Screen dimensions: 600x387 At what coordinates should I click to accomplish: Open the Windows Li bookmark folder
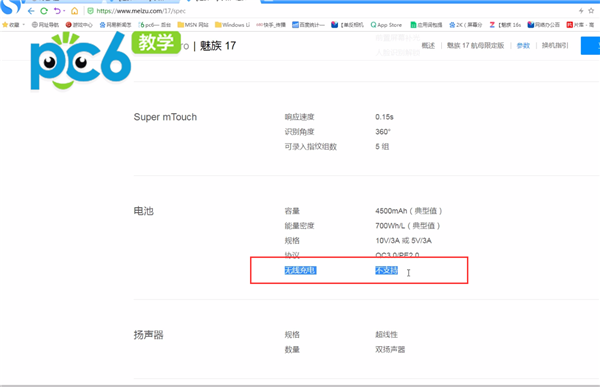232,24
